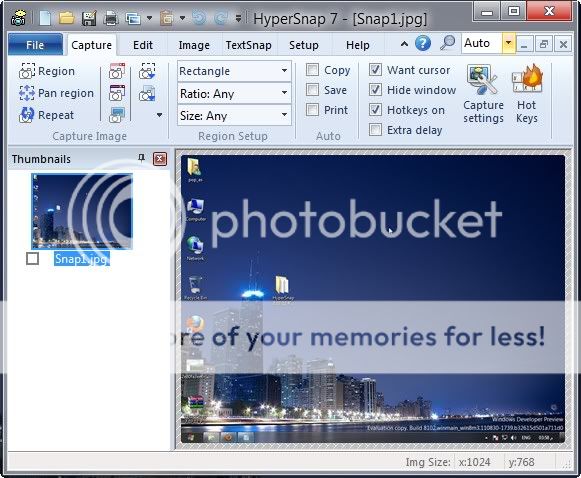The image size is (581, 478).
Task: Open Capture settings
Action: [x=483, y=94]
